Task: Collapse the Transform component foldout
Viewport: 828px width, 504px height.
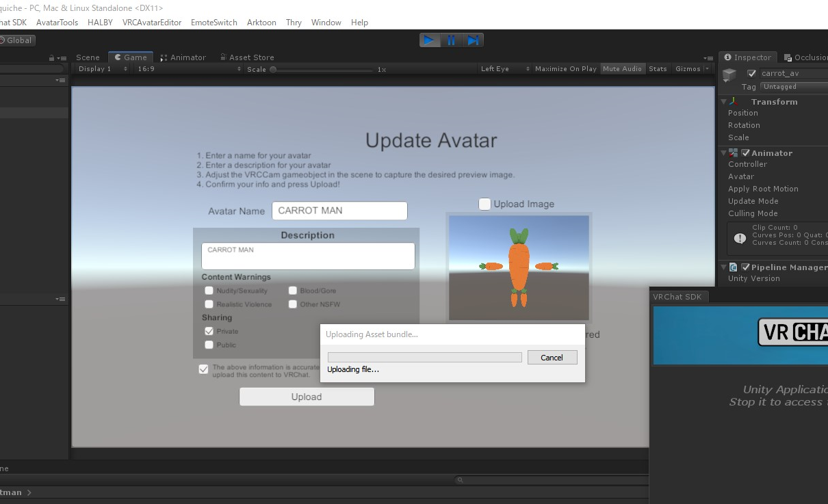Action: click(x=724, y=102)
